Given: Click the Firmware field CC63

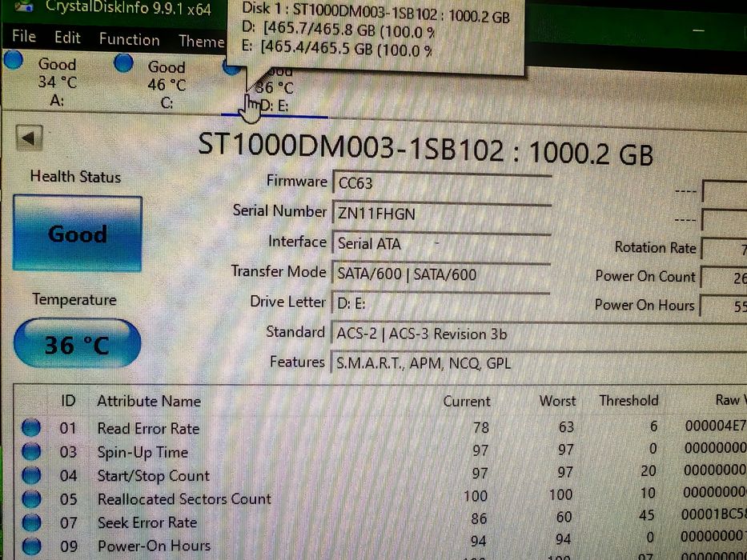Looking at the screenshot, I should coord(442,183).
